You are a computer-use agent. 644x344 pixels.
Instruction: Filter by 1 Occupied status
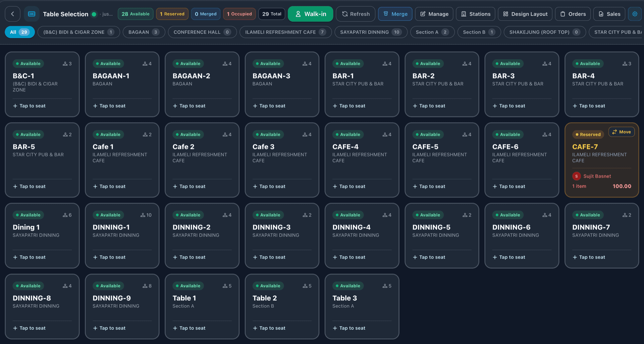click(239, 14)
